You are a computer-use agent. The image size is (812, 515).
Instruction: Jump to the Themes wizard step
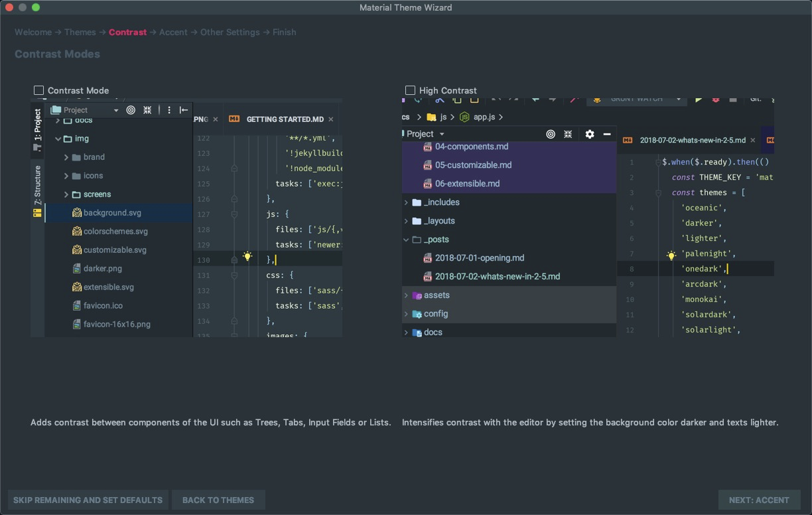pyautogui.click(x=80, y=32)
